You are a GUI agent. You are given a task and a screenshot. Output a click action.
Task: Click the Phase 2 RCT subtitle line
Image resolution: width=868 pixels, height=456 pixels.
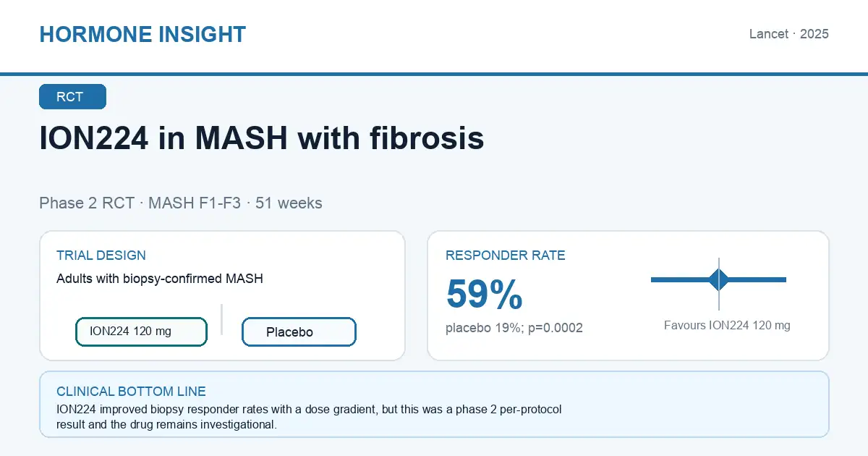(x=181, y=203)
